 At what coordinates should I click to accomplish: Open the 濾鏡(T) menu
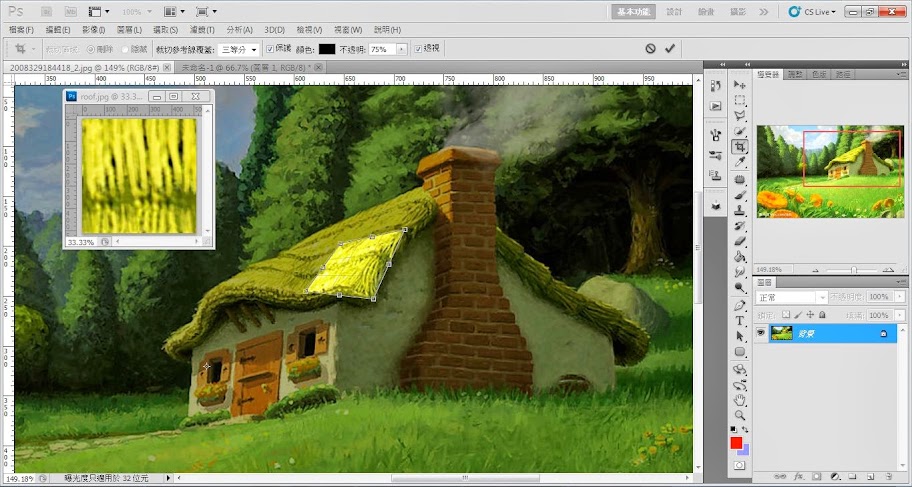202,30
